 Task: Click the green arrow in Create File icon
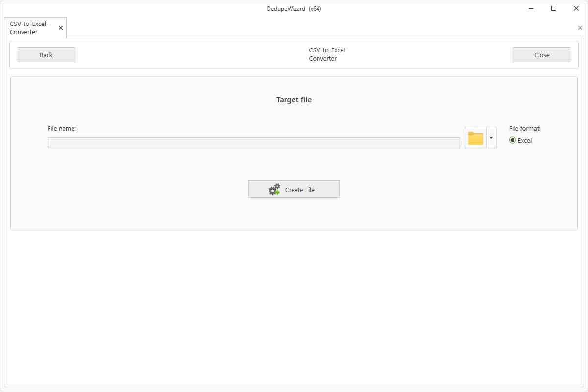278,192
